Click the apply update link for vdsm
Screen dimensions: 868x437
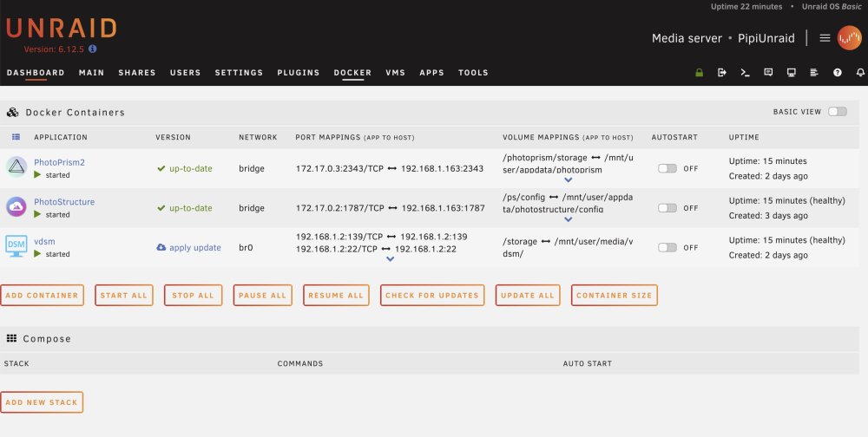[194, 248]
